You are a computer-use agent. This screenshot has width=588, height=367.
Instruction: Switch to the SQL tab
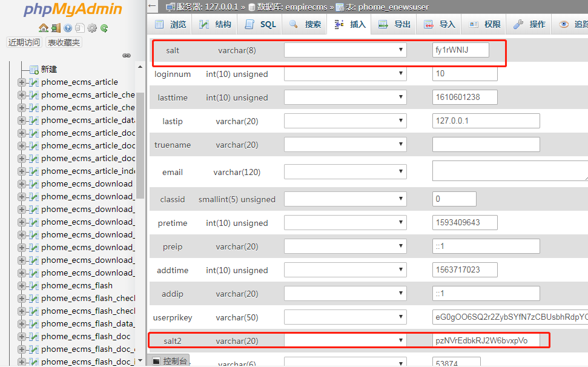click(x=261, y=24)
